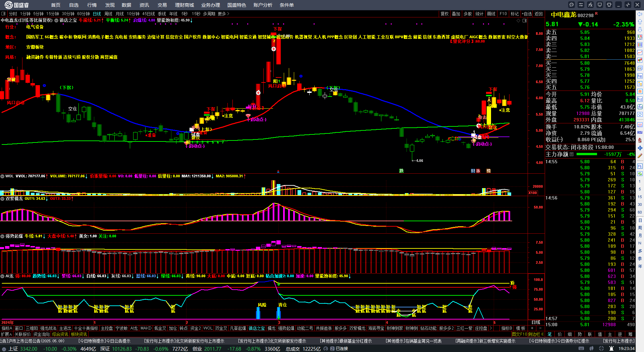644x352 pixels.
Task: Open the fx formula manager icon
Action: point(590,5)
